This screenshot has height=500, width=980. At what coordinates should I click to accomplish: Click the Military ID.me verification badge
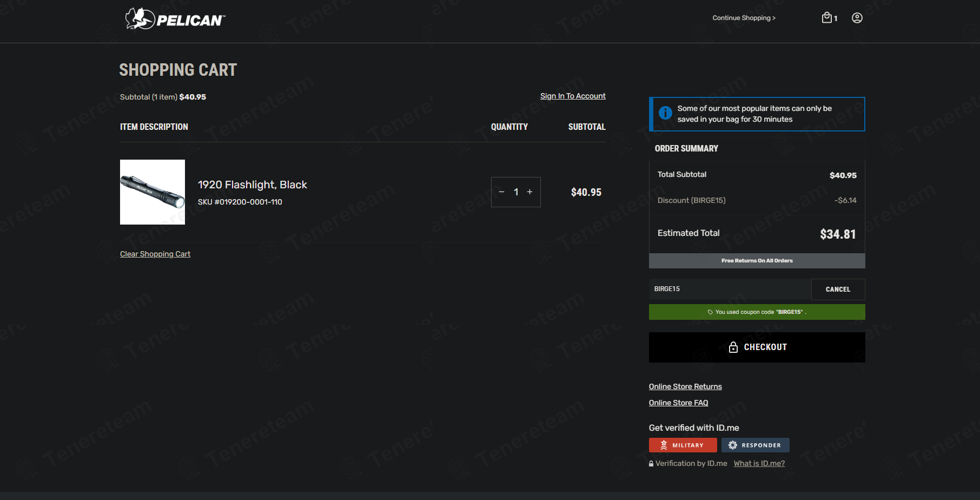(x=683, y=445)
